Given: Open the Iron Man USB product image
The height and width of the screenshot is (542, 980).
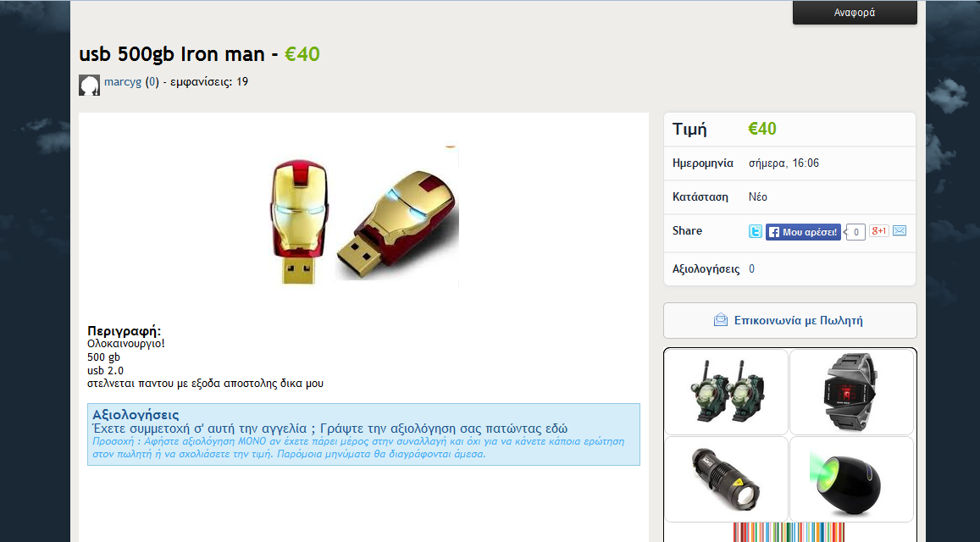Looking at the screenshot, I should click(x=365, y=216).
